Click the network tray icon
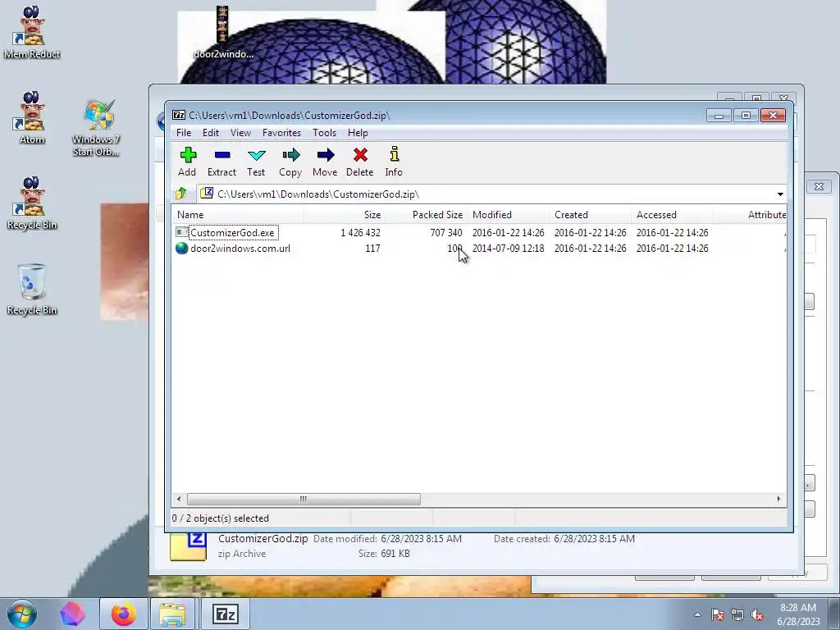The height and width of the screenshot is (630, 840). [x=737, y=615]
